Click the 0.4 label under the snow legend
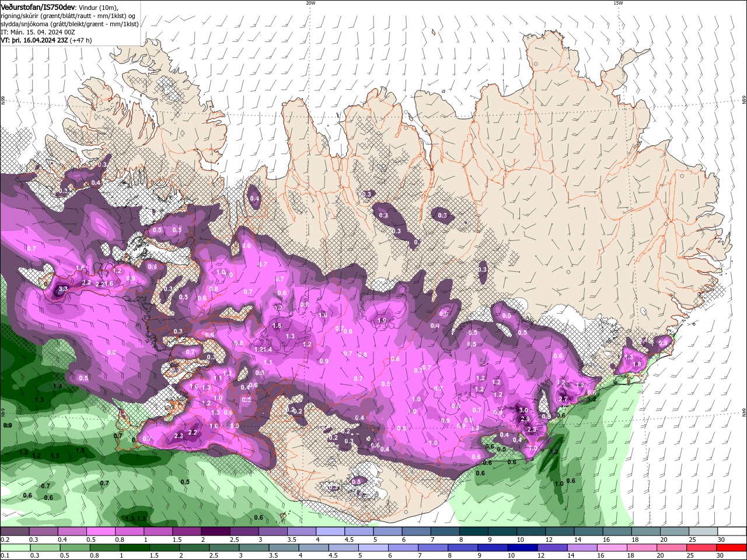The width and height of the screenshot is (747, 560). coord(62,540)
